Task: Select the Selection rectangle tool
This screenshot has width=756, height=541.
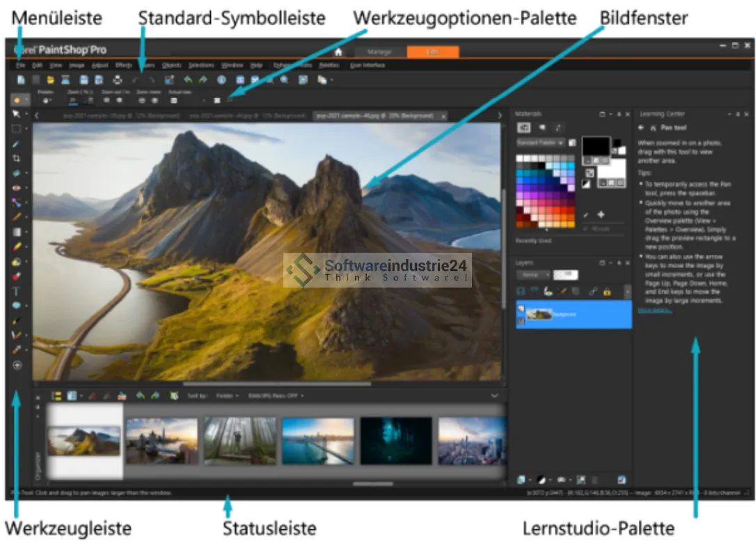Action: 17,128
